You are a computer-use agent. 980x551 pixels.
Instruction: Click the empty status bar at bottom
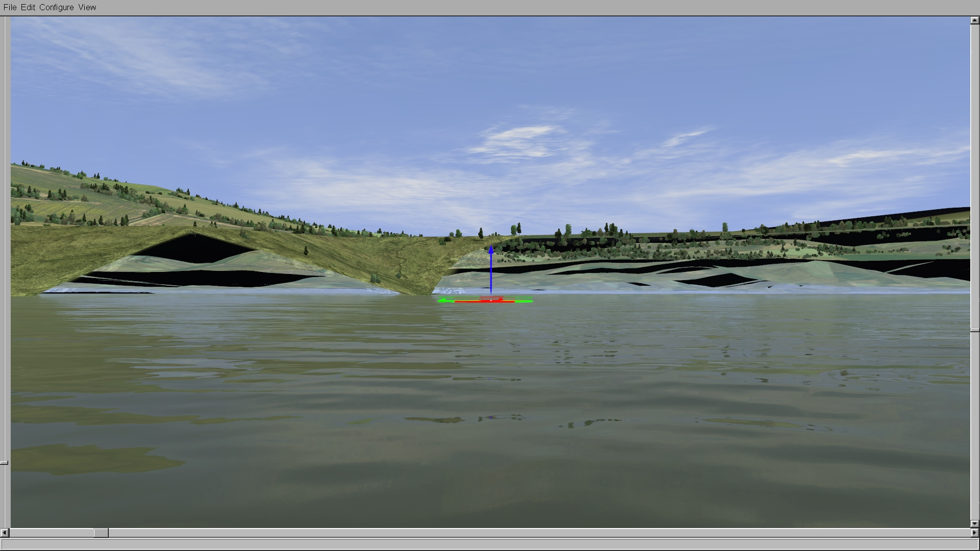[490, 544]
